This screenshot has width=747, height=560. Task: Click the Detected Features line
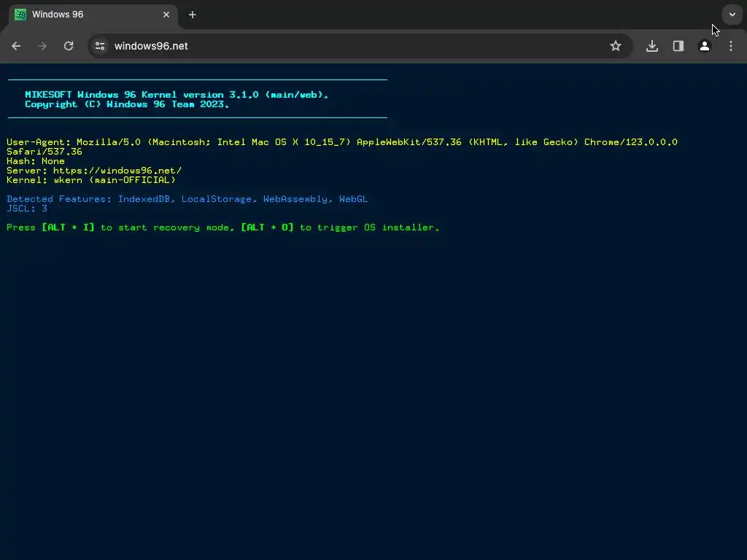[x=187, y=199]
